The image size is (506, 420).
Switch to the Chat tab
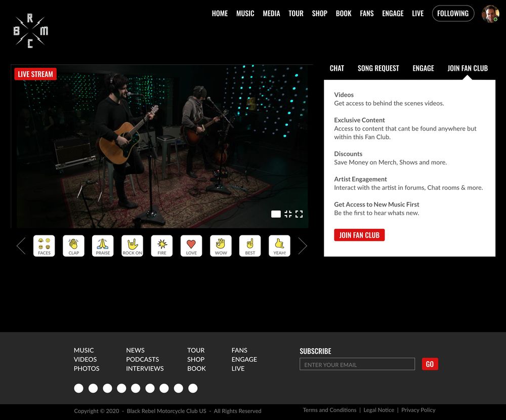337,68
